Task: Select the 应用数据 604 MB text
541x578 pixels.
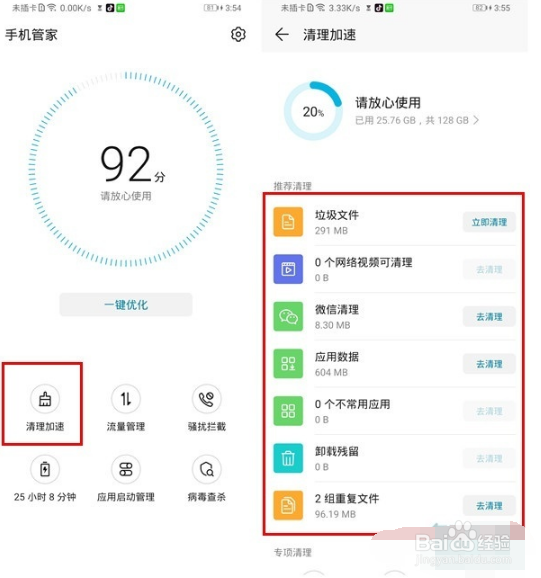Action: [x=336, y=364]
